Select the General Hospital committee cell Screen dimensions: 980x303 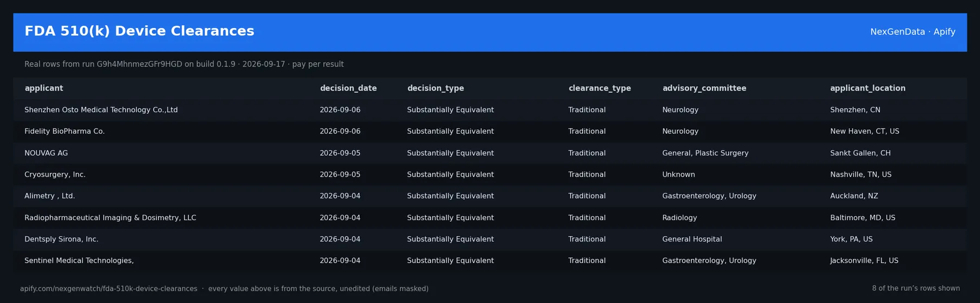[692, 239]
